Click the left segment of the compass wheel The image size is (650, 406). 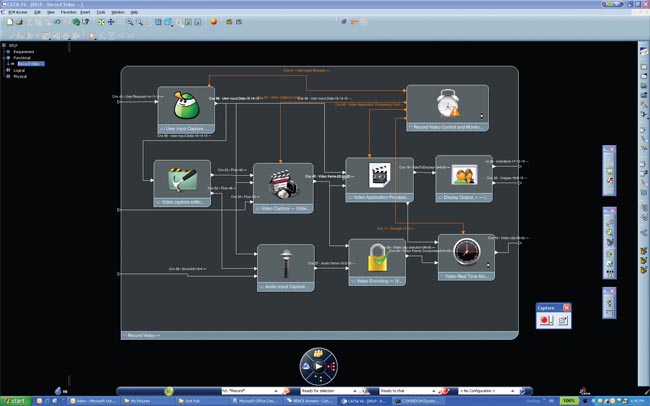point(306,366)
